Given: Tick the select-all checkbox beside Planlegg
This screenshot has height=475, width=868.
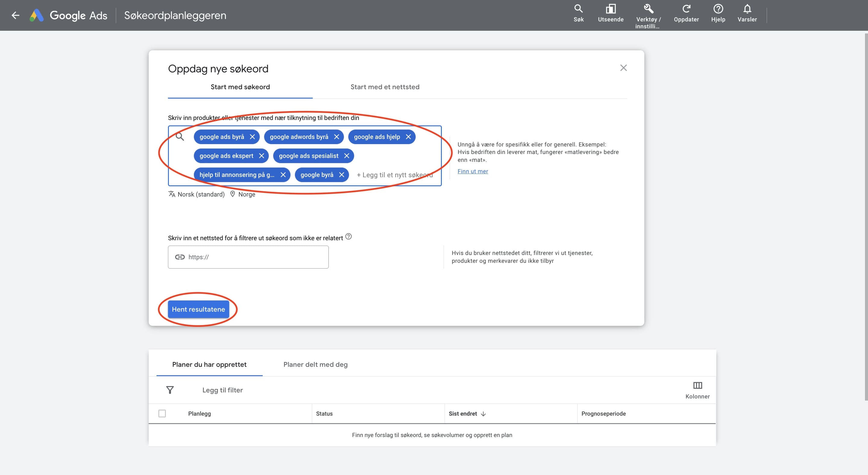Looking at the screenshot, I should pyautogui.click(x=162, y=414).
